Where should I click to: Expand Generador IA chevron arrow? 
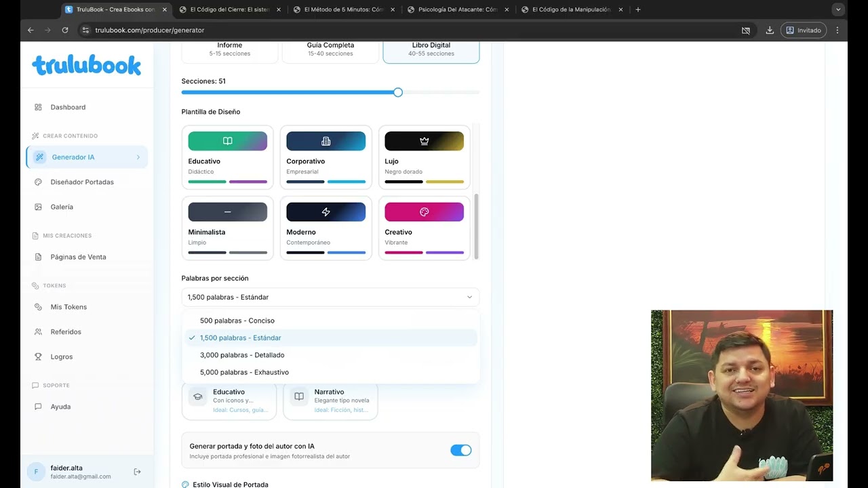point(138,157)
